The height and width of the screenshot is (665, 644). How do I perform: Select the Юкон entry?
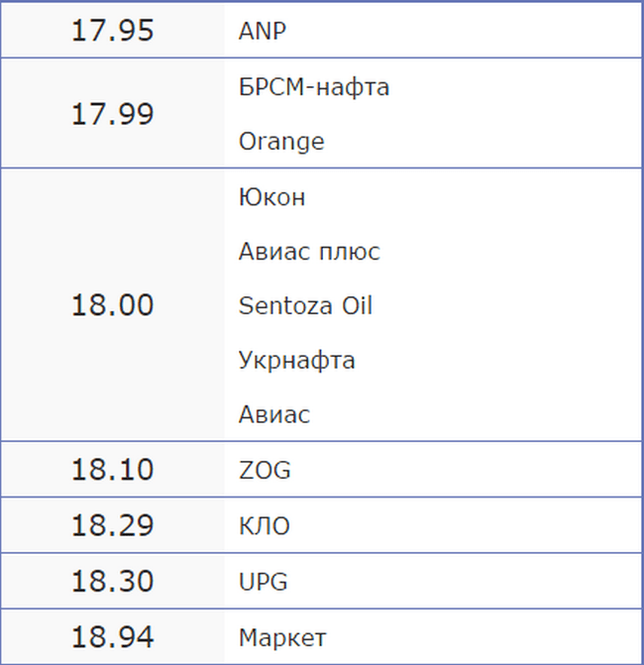[271, 197]
